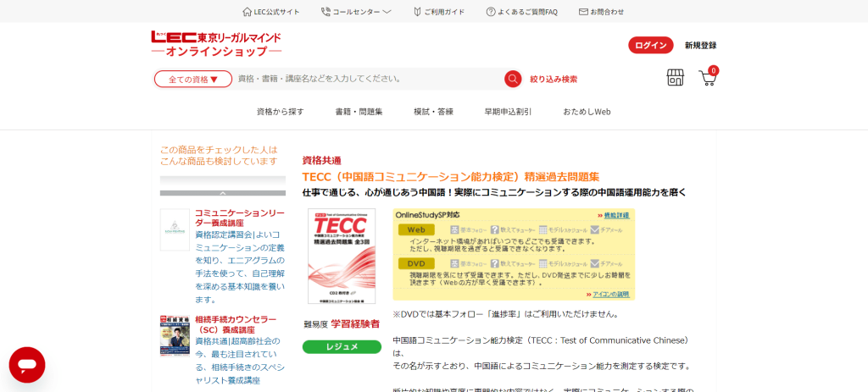Expand the コールセンター dropdown chevron
Screen dimensions: 868x392
coord(387,12)
